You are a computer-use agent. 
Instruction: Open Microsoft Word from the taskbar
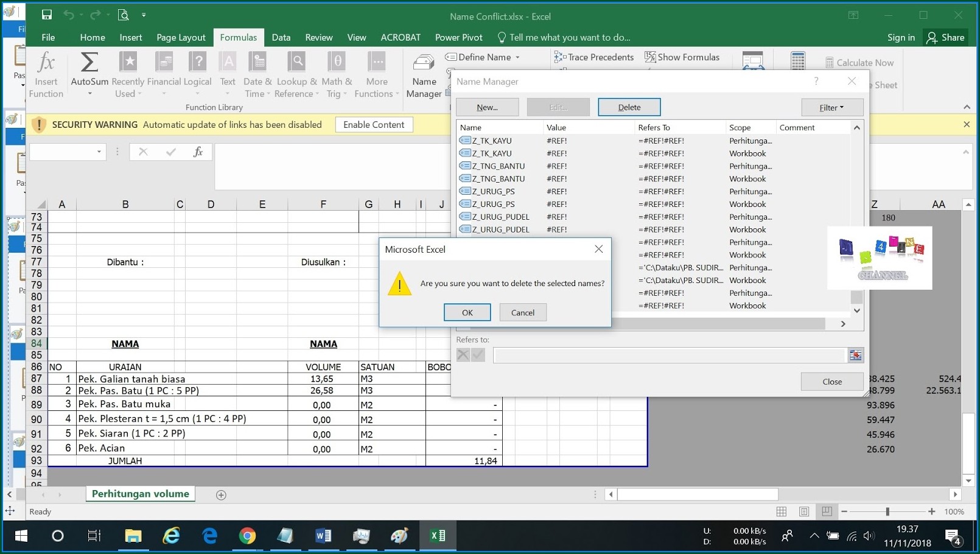(x=323, y=536)
